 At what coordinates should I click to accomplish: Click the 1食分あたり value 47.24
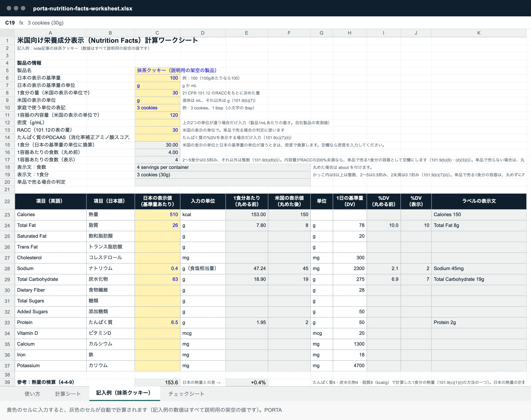pyautogui.click(x=247, y=269)
